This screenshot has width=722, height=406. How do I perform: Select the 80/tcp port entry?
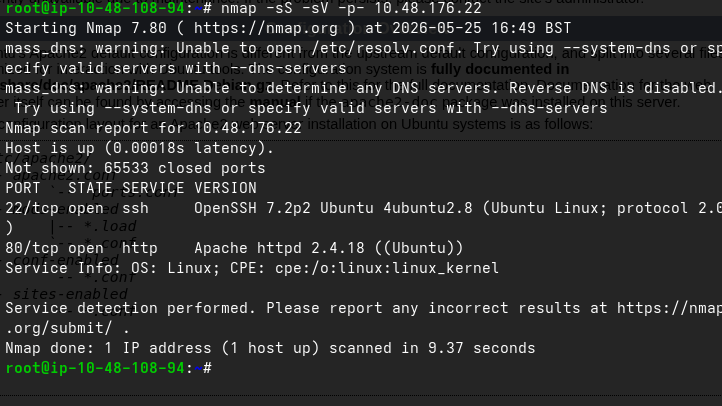pyautogui.click(x=32, y=248)
